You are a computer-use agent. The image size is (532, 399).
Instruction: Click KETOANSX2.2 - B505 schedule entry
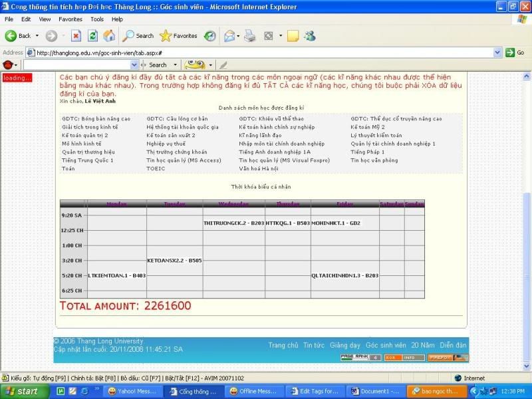[x=174, y=261]
